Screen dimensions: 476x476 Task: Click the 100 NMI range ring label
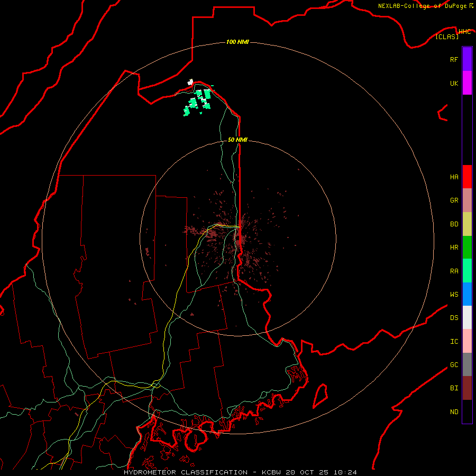click(x=237, y=42)
